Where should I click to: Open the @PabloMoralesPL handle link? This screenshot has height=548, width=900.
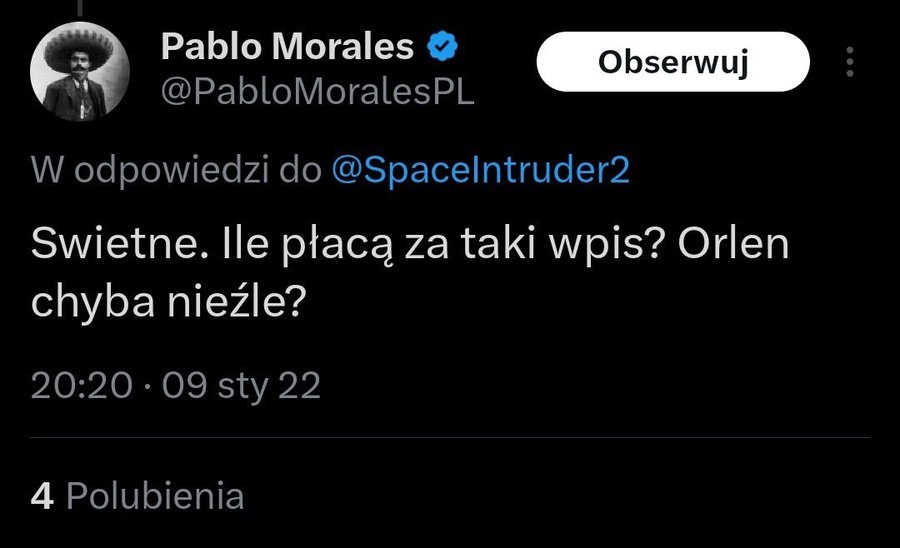pos(317,93)
